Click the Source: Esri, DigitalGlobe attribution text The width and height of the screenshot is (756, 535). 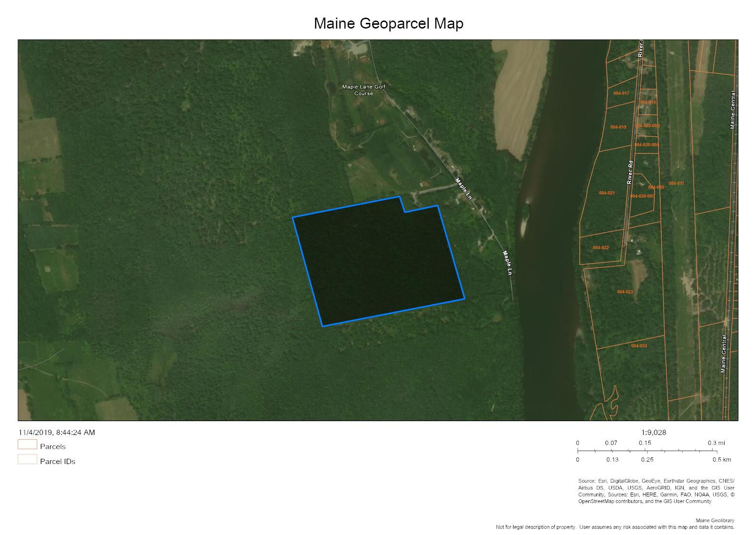tap(656, 491)
